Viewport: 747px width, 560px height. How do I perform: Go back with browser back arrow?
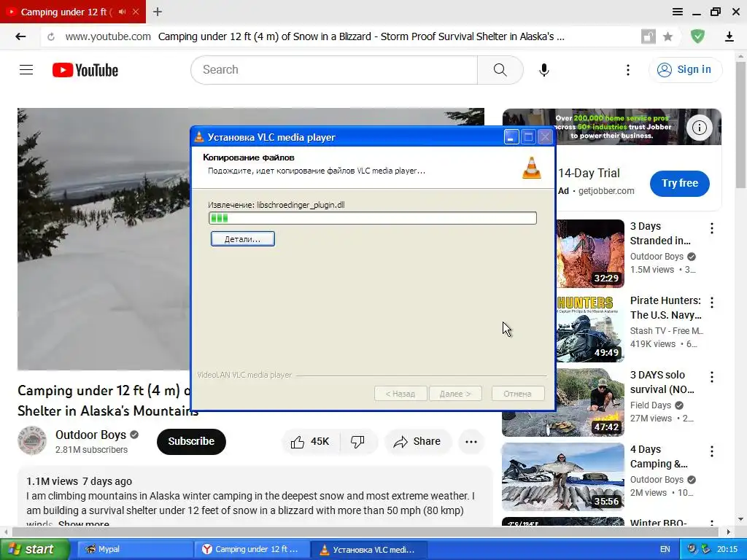(x=20, y=36)
